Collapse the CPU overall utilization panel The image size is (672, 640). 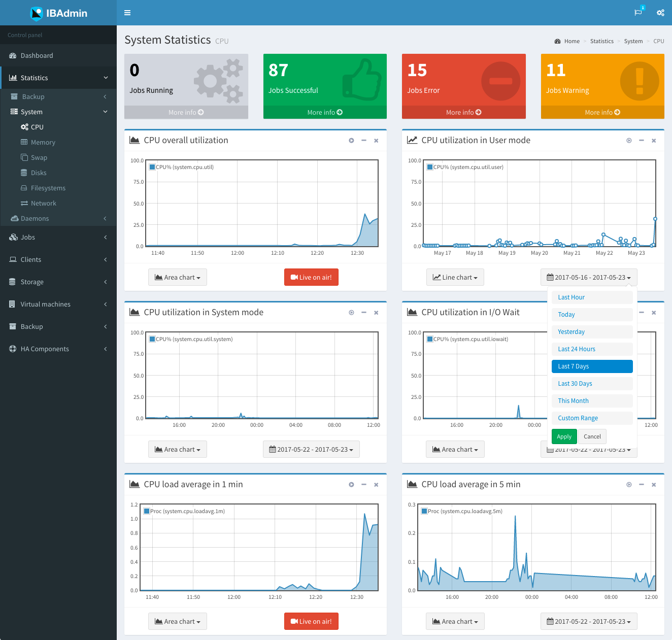[x=364, y=141]
